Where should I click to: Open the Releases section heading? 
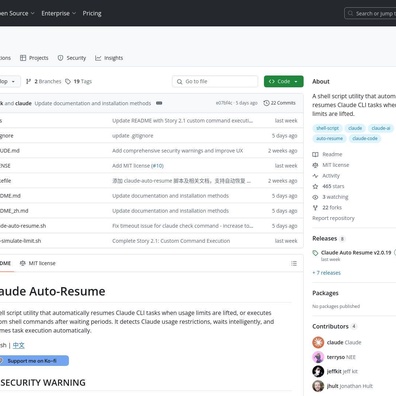click(325, 238)
